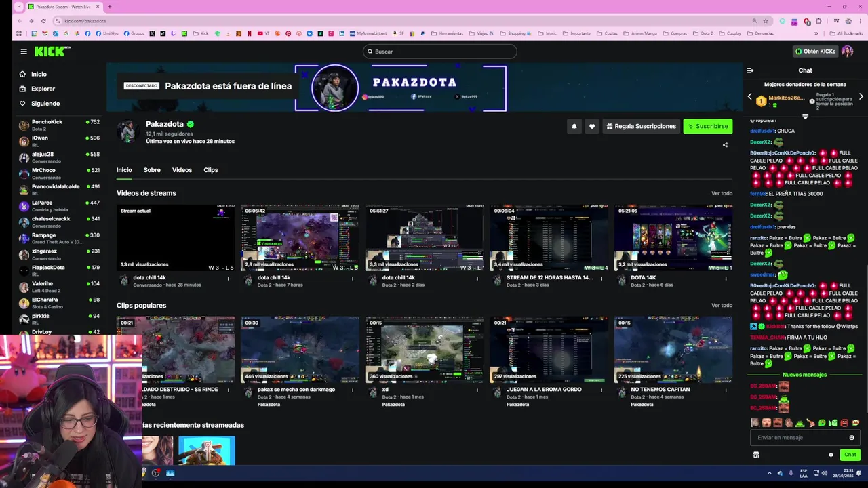Open FlapjackDota channel in sidebar
Image resolution: width=868 pixels, height=488 pixels.
59,270
